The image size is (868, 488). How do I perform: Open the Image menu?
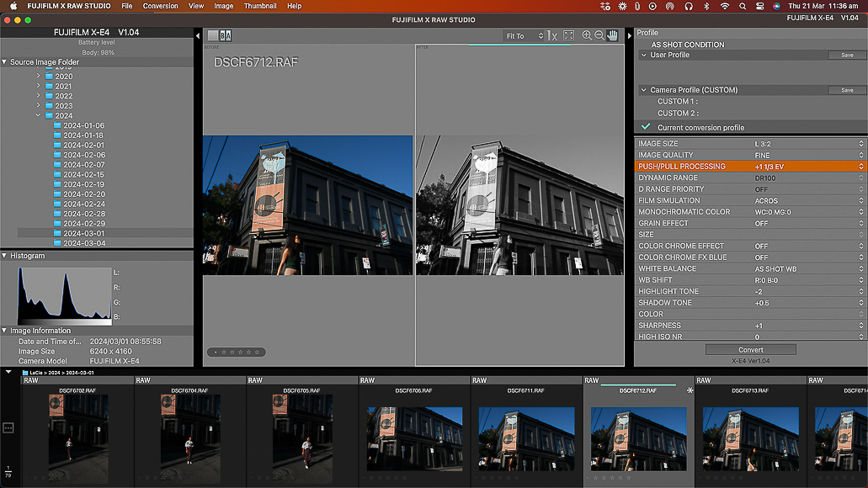click(x=224, y=6)
